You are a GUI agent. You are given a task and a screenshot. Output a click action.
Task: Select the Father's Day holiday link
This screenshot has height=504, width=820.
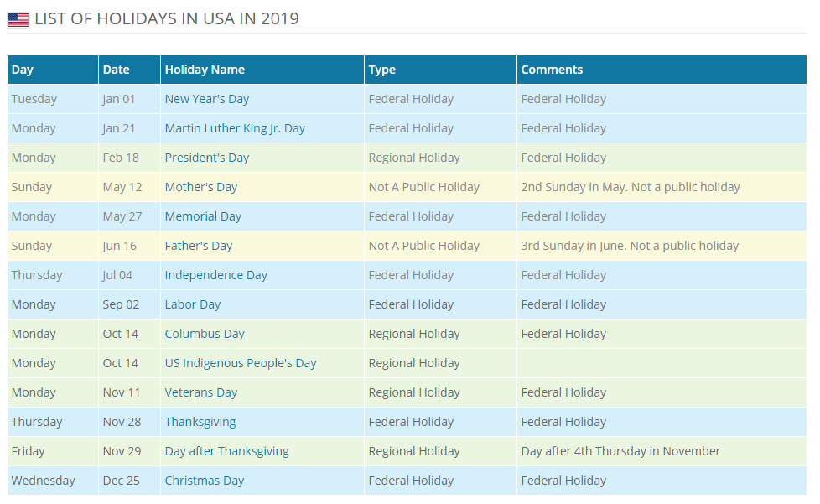pos(198,245)
